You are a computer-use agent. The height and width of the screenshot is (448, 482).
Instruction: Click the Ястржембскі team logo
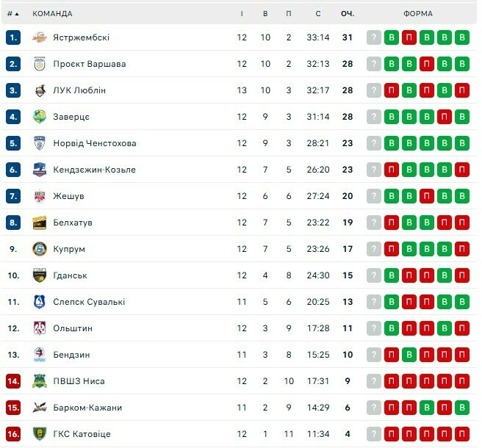tap(40, 37)
